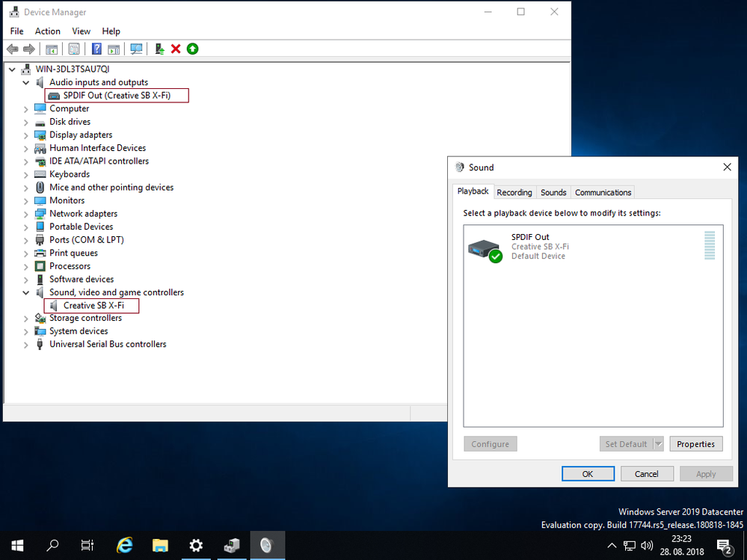
Task: Click the Display adapters category icon
Action: point(40,135)
